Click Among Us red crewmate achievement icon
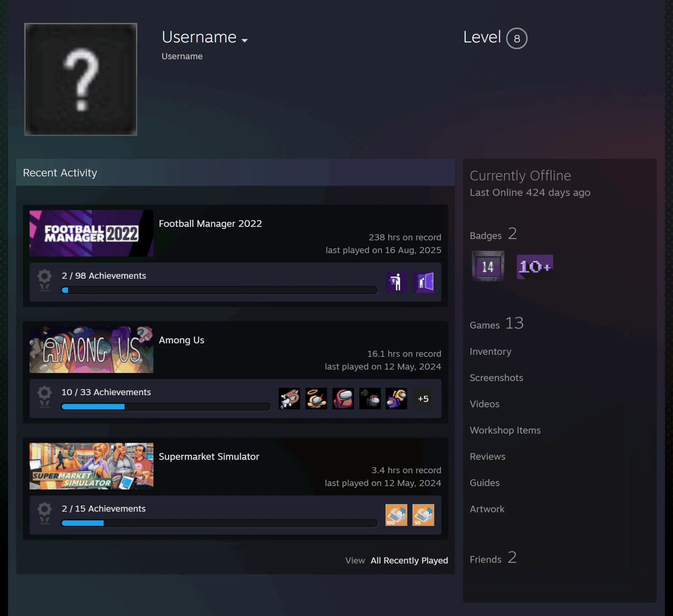This screenshot has width=673, height=616. click(x=343, y=398)
